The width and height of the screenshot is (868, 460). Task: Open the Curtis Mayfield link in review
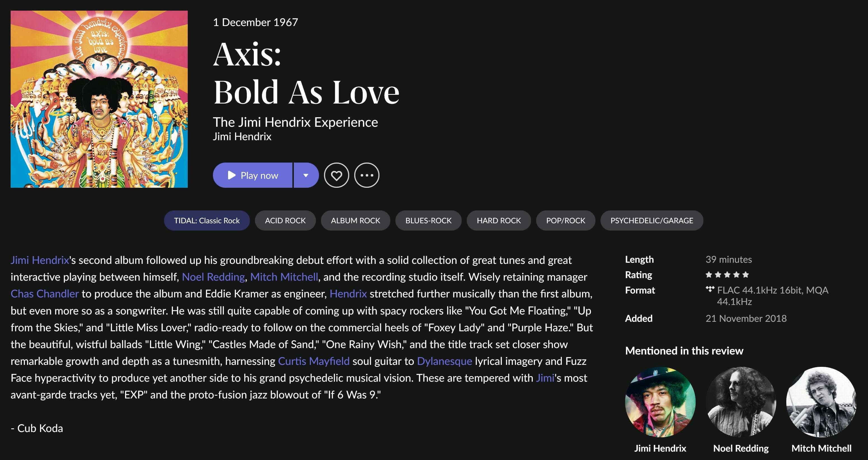point(314,361)
